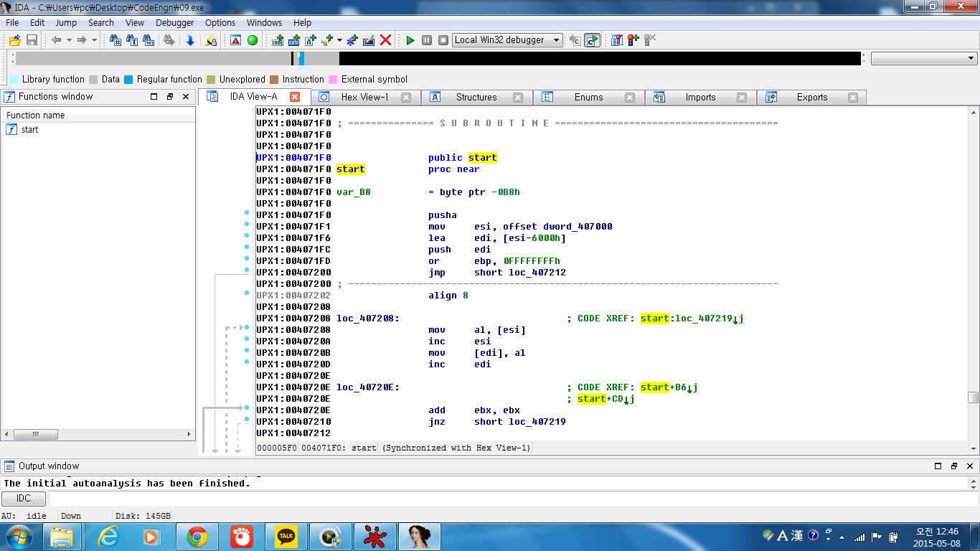The height and width of the screenshot is (551, 980).
Task: Open the Breakpoint list panel icon
Action: point(616,41)
